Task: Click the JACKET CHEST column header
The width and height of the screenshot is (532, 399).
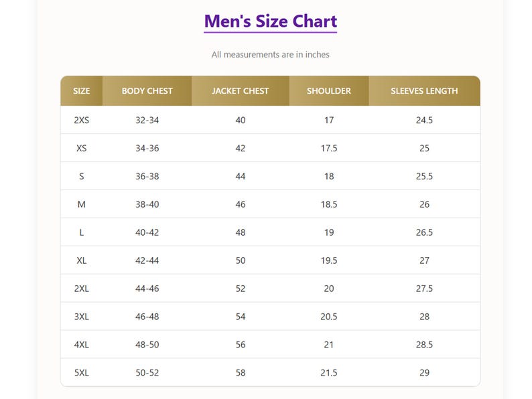Action: point(241,91)
